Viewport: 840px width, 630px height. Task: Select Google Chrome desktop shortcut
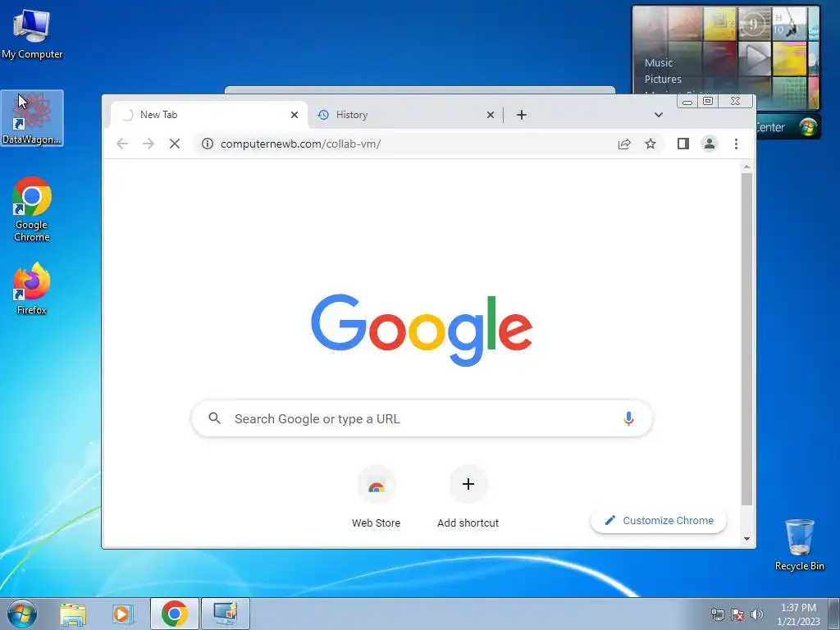pyautogui.click(x=32, y=209)
